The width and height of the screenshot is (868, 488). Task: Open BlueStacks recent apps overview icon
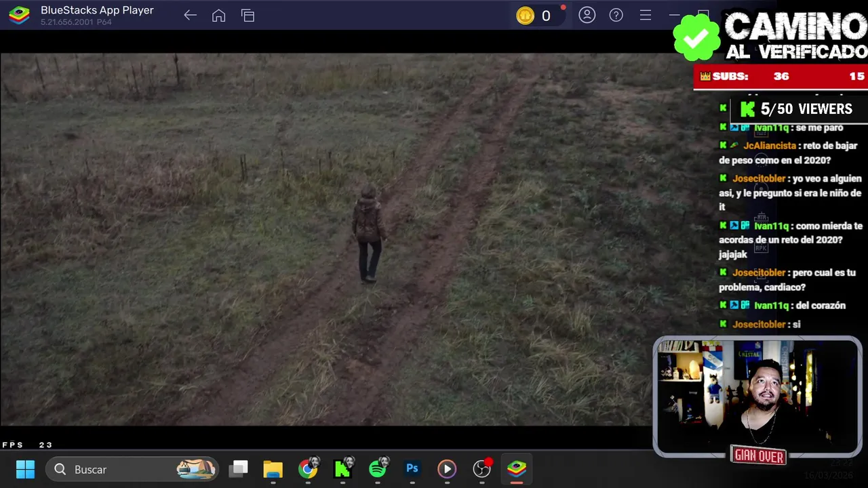pyautogui.click(x=248, y=16)
